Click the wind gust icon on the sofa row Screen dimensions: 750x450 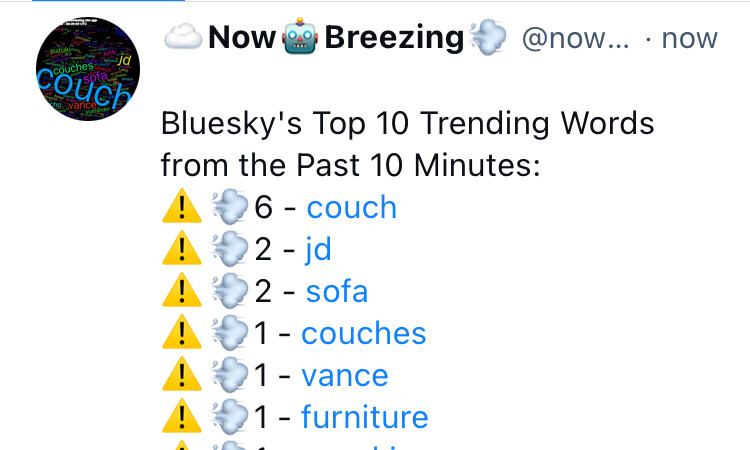click(230, 291)
